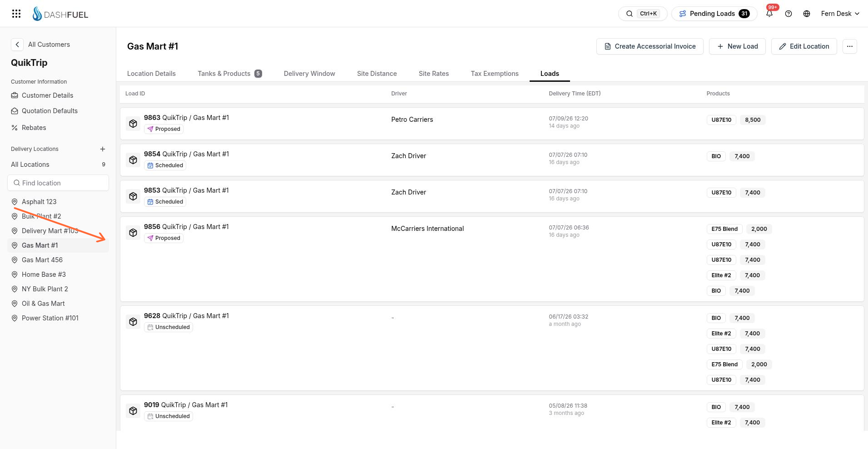Open load 9863 QuikTrip / Gas Mart #1
This screenshot has height=449, width=868.
(x=186, y=118)
